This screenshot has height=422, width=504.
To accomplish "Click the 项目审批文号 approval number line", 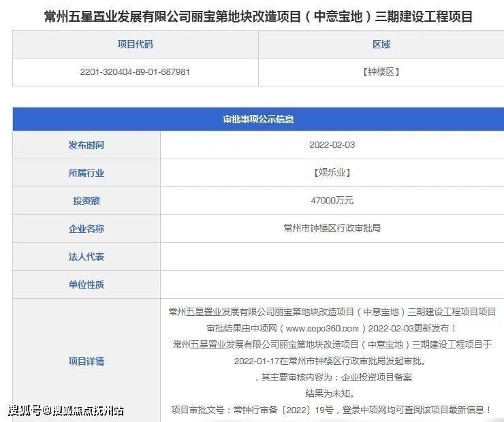I will tap(331, 410).
